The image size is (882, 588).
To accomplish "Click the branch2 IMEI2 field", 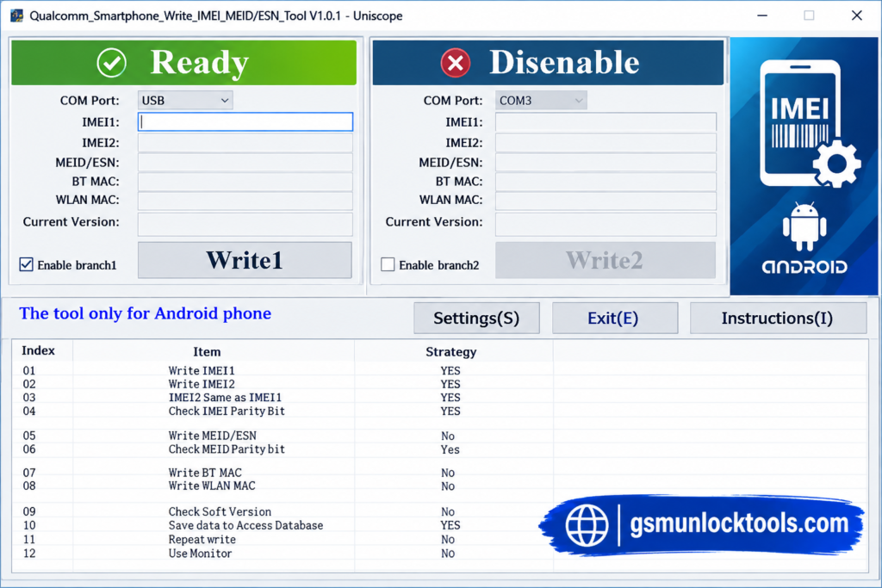I will coord(606,143).
